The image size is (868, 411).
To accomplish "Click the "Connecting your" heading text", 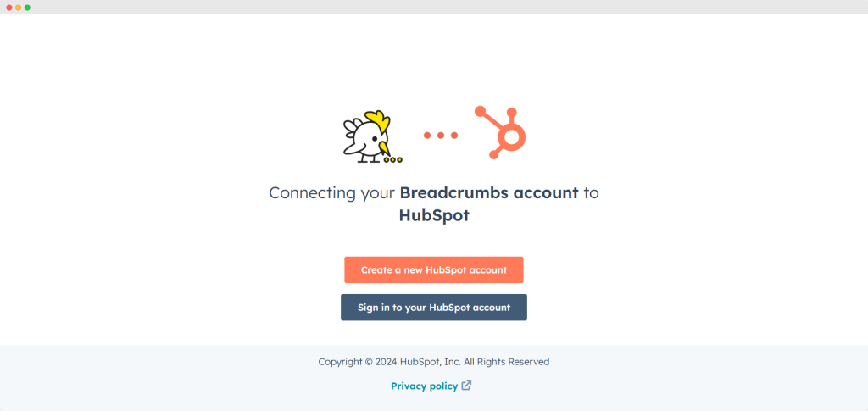I will click(x=332, y=192).
